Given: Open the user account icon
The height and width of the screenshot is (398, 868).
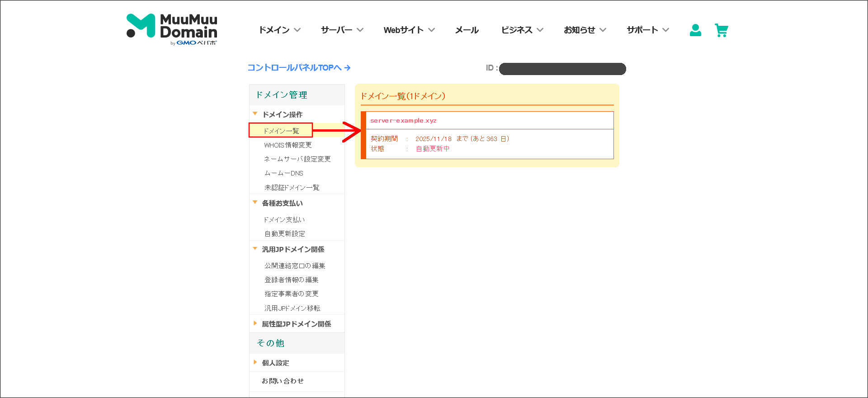Looking at the screenshot, I should click(x=695, y=30).
